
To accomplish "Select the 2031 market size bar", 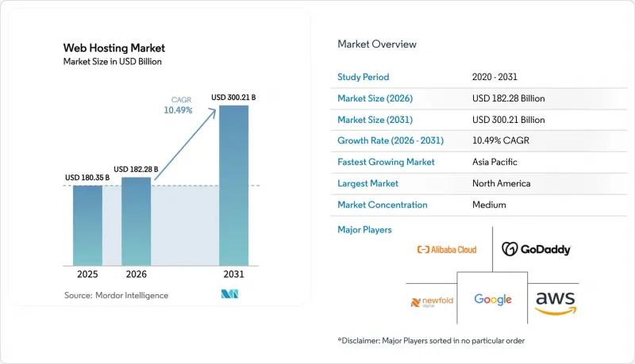I will [x=233, y=186].
